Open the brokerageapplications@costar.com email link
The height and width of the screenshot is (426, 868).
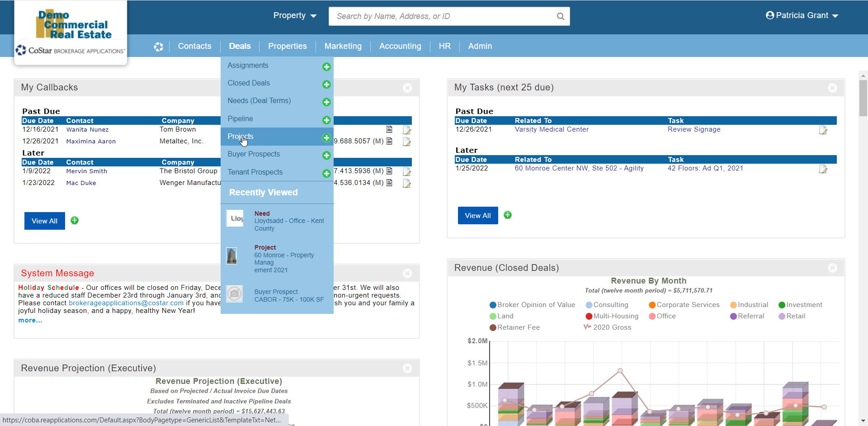point(126,303)
